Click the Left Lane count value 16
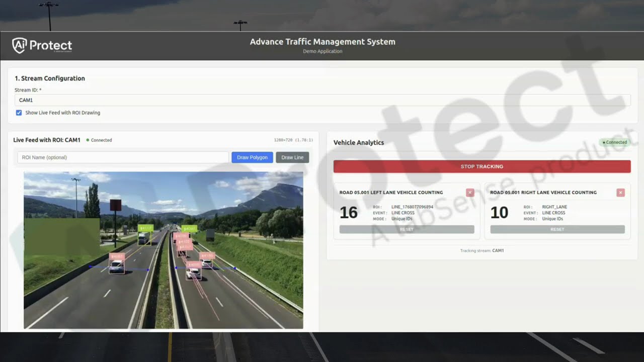The width and height of the screenshot is (644, 362). click(x=348, y=213)
